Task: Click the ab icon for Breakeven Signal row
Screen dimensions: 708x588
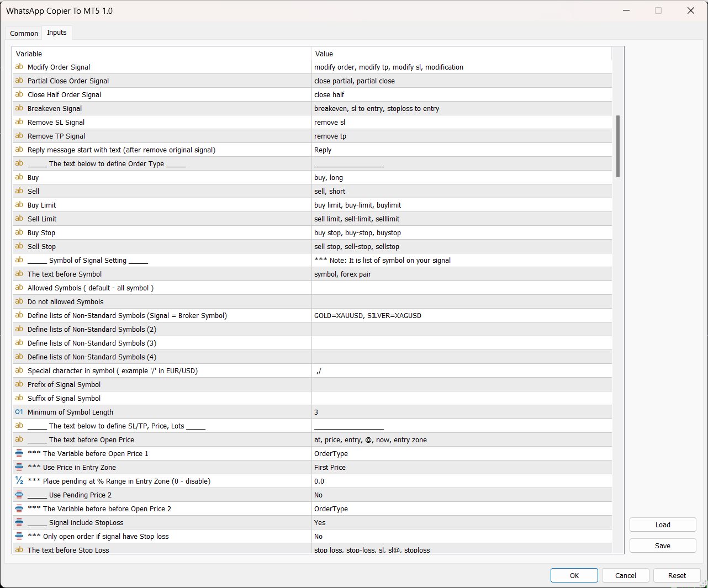Action: [19, 108]
